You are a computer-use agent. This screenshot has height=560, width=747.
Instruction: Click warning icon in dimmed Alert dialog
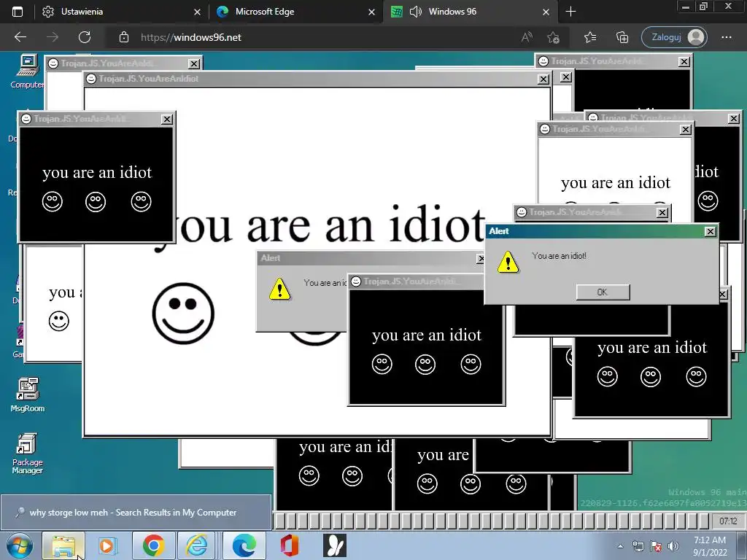click(x=279, y=289)
